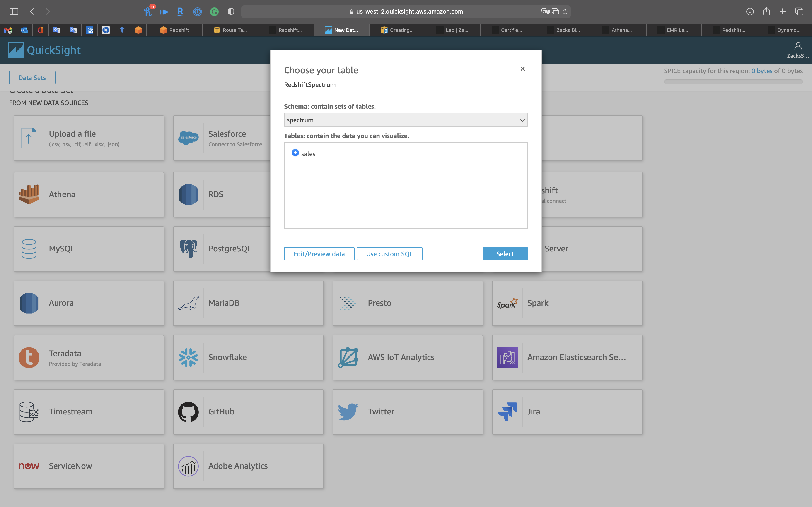Click the Spark data source icon
This screenshot has height=507, width=812.
[x=507, y=303]
